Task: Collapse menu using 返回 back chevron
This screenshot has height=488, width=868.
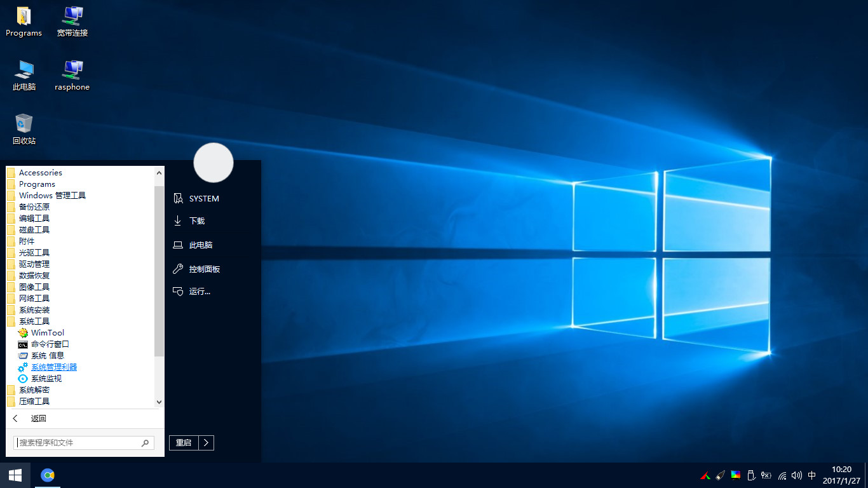Action: (14, 418)
